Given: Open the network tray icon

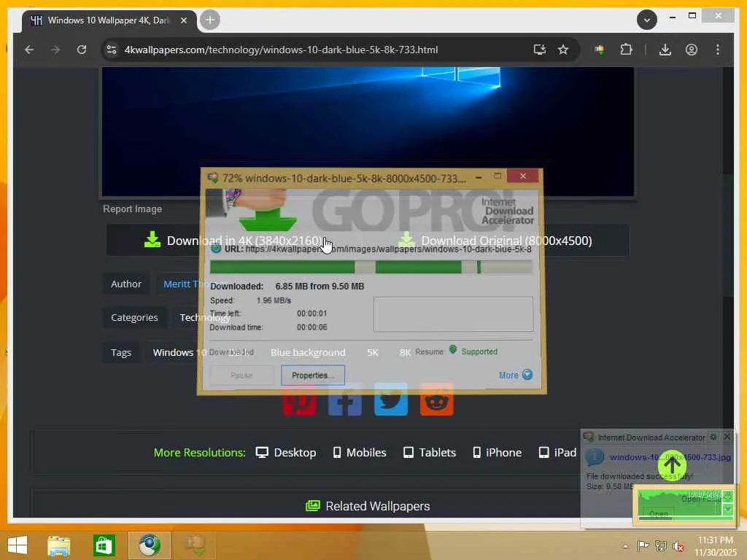Looking at the screenshot, I should (x=661, y=545).
